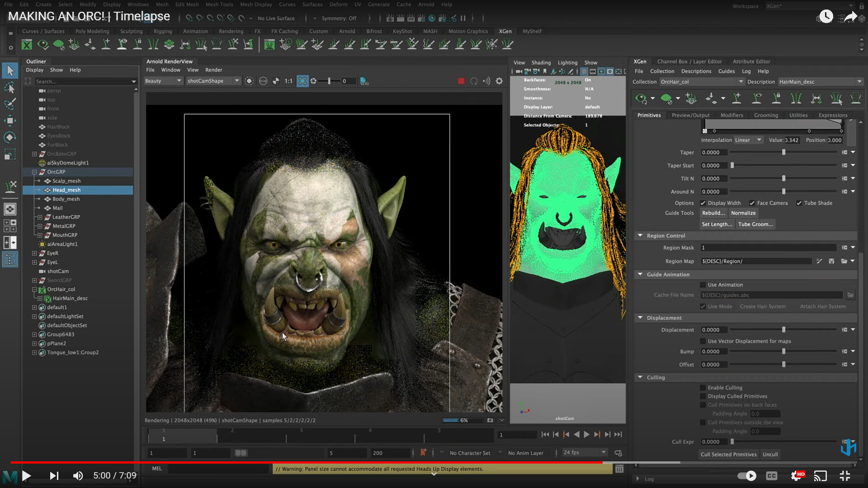Click the XGen window icon on the shelf
The width and height of the screenshot is (868, 488).
pyautogui.click(x=27, y=44)
